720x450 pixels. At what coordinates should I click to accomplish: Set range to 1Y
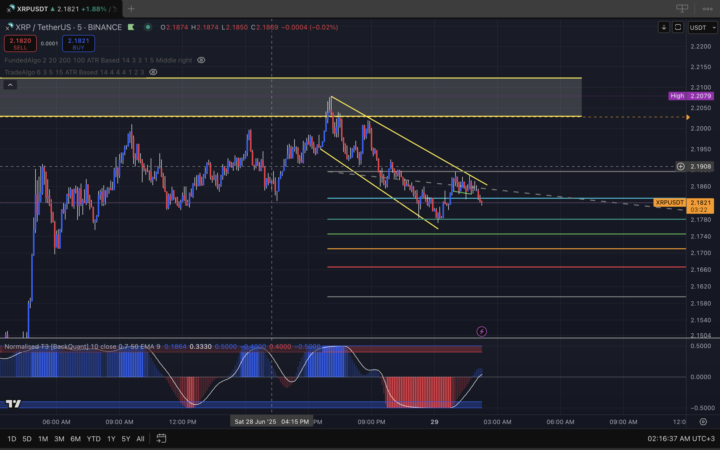(111, 439)
